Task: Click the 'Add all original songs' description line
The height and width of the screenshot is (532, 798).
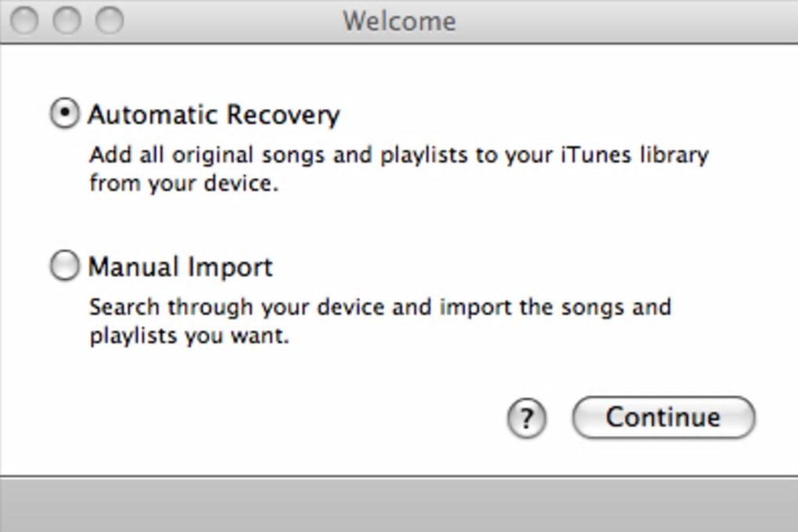Action: (x=397, y=155)
